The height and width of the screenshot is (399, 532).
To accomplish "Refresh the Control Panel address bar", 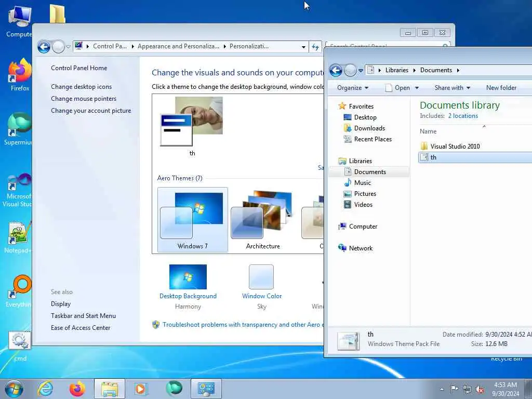I will pyautogui.click(x=315, y=47).
